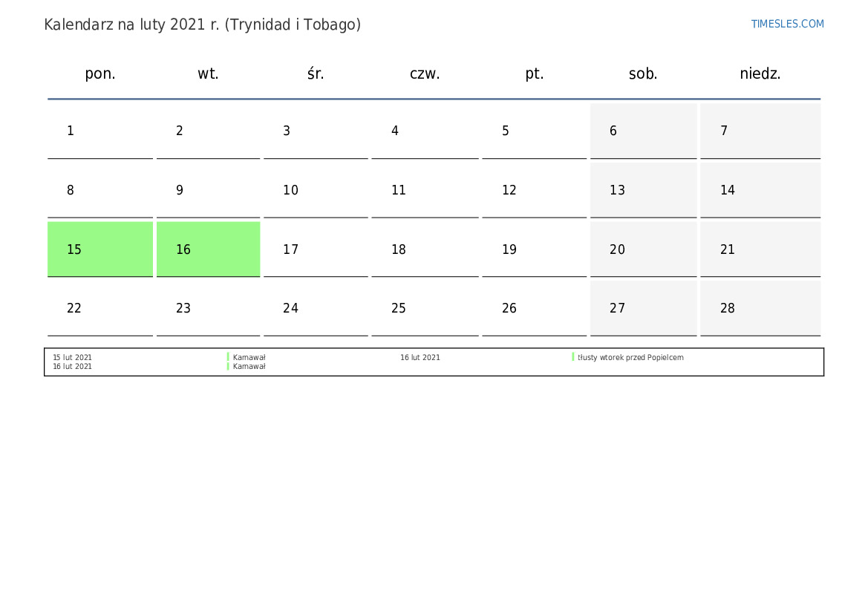Click Karnawał label in the second legend row
The image size is (868, 614).
[249, 367]
